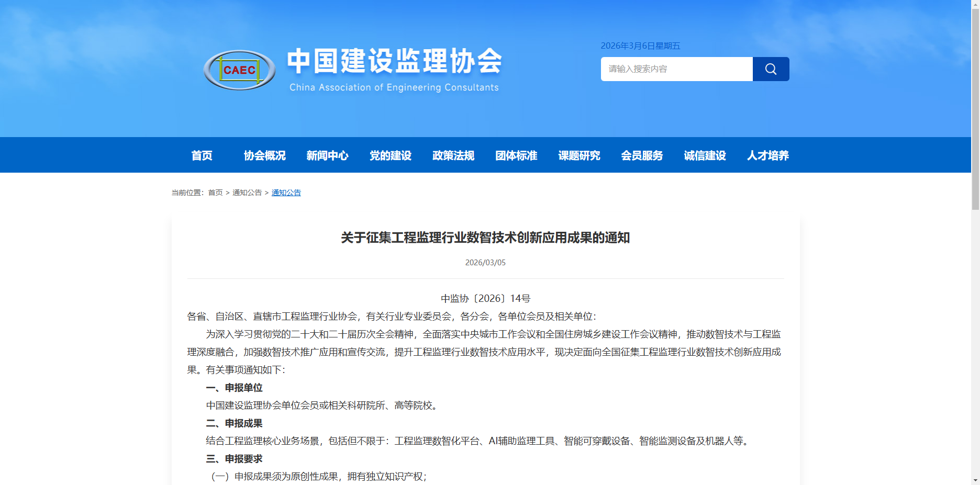Image resolution: width=980 pixels, height=485 pixels.
Task: Open the 党的建设 section
Action: pyautogui.click(x=390, y=155)
